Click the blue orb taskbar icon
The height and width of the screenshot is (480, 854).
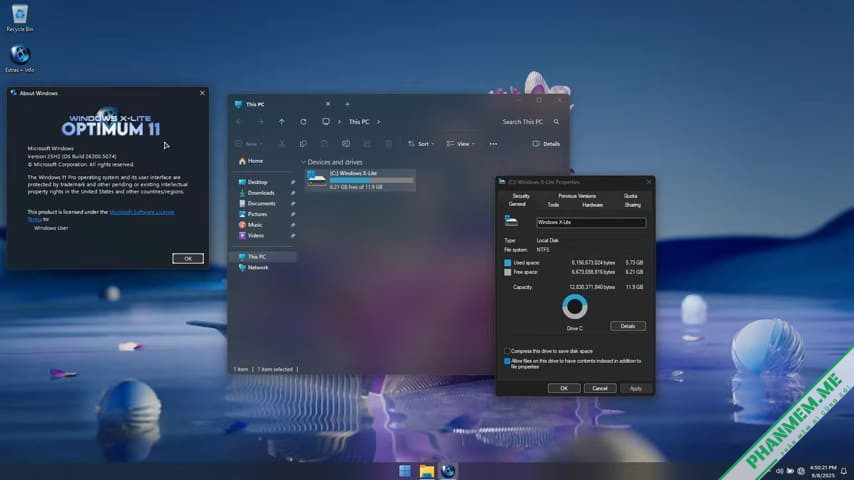pos(448,471)
